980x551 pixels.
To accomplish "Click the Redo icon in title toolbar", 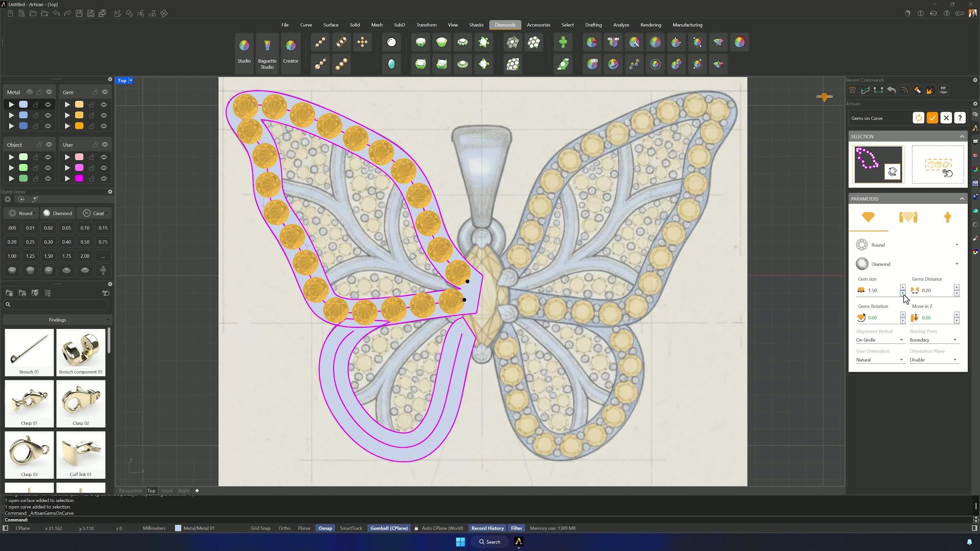I will 67,13.
